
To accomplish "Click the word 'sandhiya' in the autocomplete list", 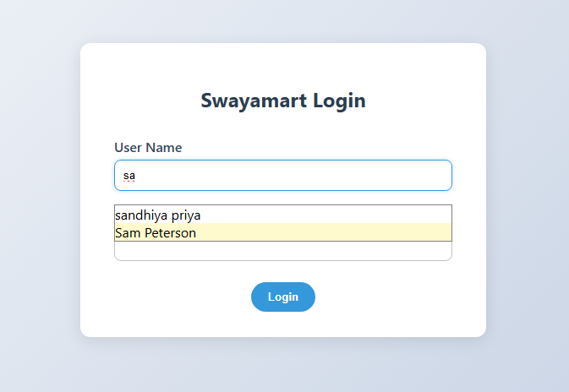I will click(x=141, y=215).
